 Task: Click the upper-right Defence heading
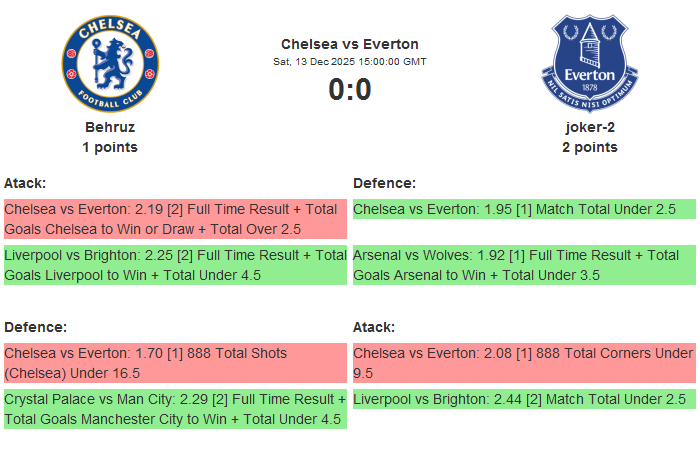[x=384, y=183]
